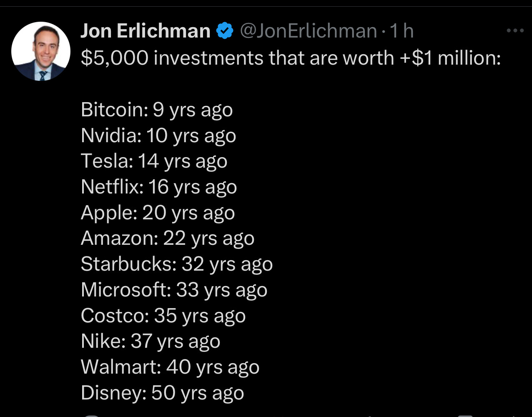Image resolution: width=532 pixels, height=417 pixels.
Task: Select the Nvidia: 10 yrs ago line
Action: (x=158, y=136)
